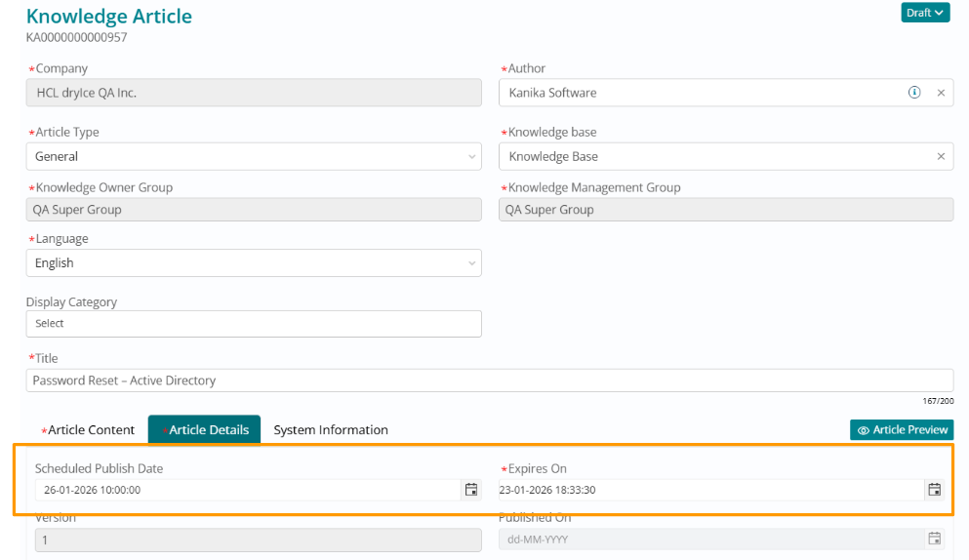969x560 pixels.
Task: Open the Draft status dropdown
Action: (x=925, y=13)
